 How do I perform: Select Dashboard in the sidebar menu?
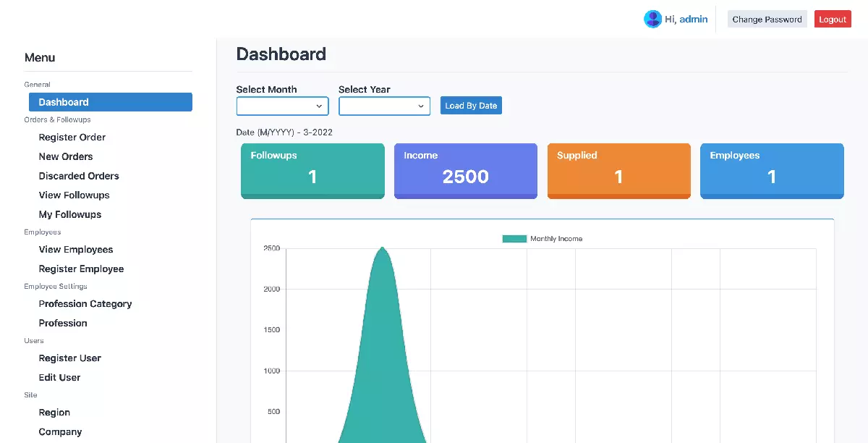point(111,102)
